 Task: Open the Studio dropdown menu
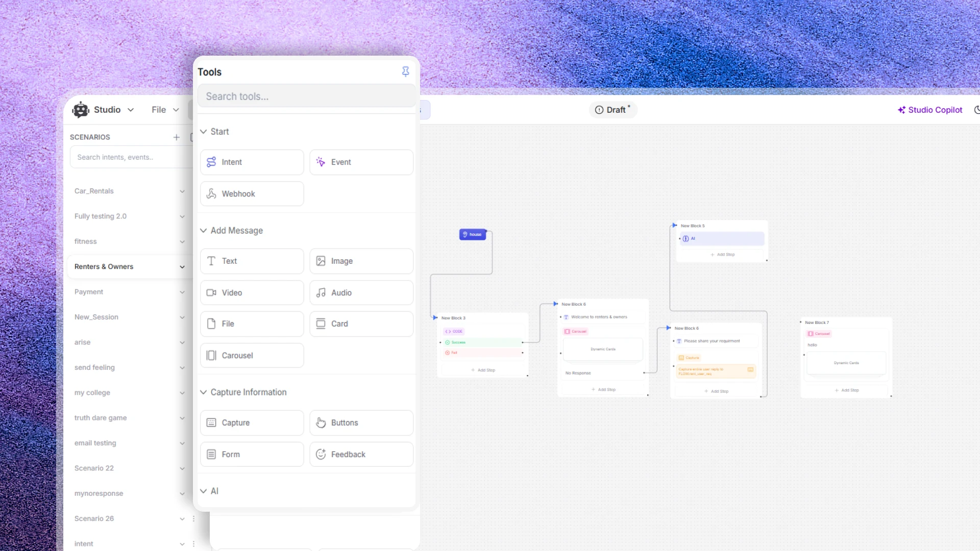tap(131, 110)
